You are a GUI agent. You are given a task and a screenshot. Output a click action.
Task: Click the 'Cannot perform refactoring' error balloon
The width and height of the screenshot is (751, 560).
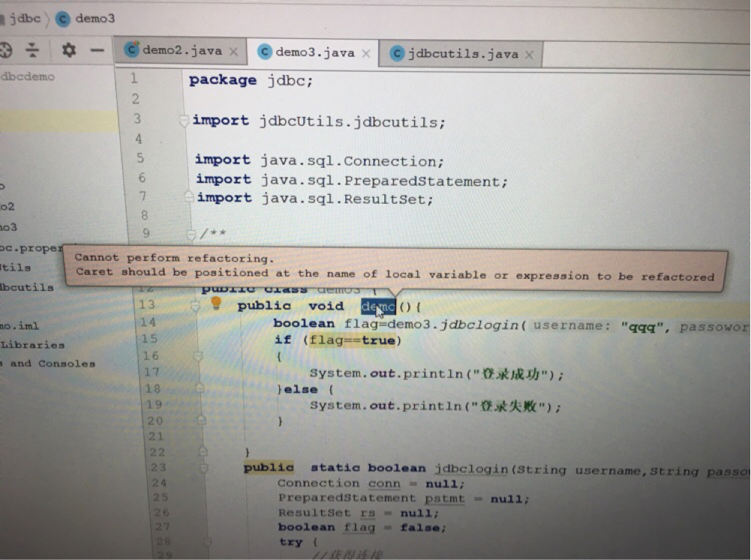point(397,268)
